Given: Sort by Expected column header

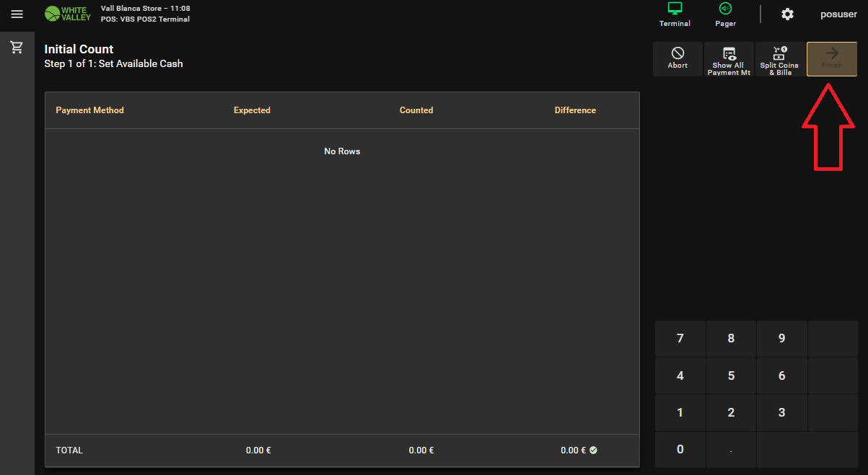Looking at the screenshot, I should pos(252,110).
